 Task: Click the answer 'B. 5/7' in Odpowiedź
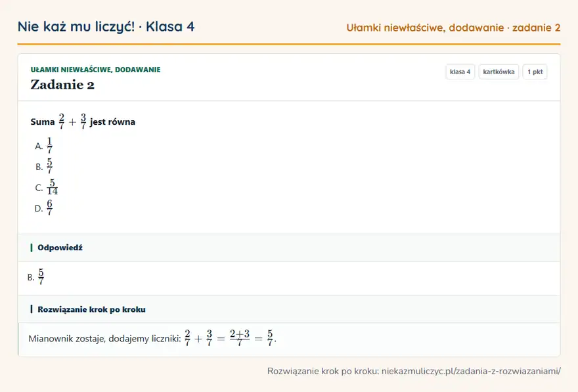35,276
